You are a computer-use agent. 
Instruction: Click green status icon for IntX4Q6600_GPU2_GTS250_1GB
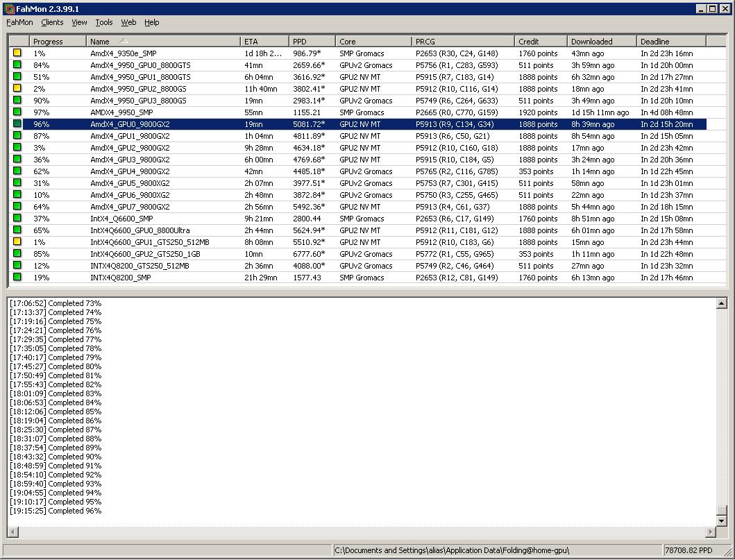[17, 253]
